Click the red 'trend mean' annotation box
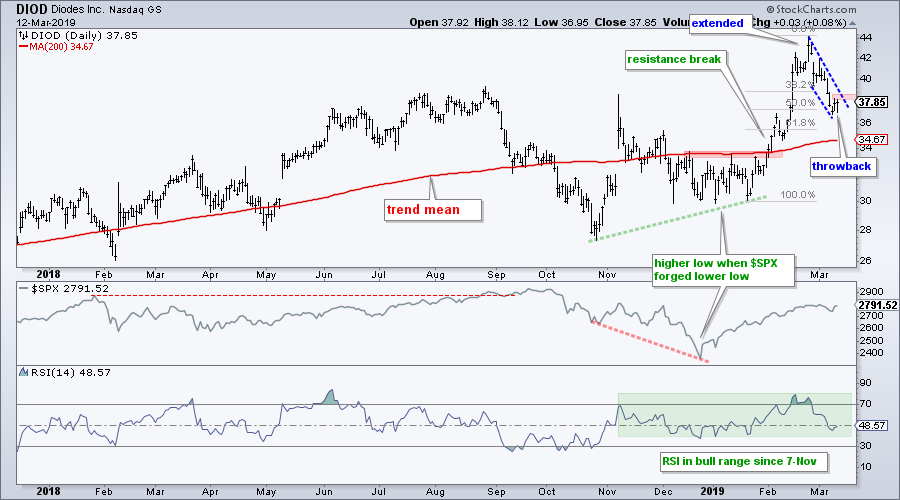The width and height of the screenshot is (900, 500). (432, 210)
